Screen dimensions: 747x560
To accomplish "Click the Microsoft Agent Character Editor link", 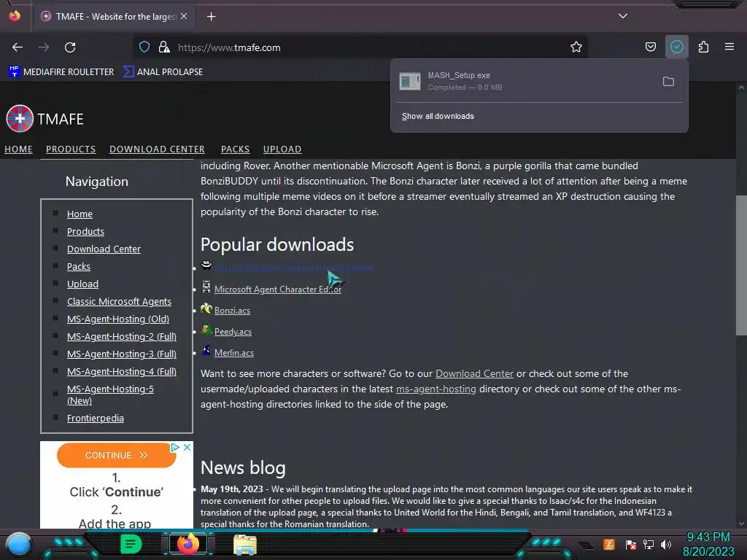I will tap(278, 289).
